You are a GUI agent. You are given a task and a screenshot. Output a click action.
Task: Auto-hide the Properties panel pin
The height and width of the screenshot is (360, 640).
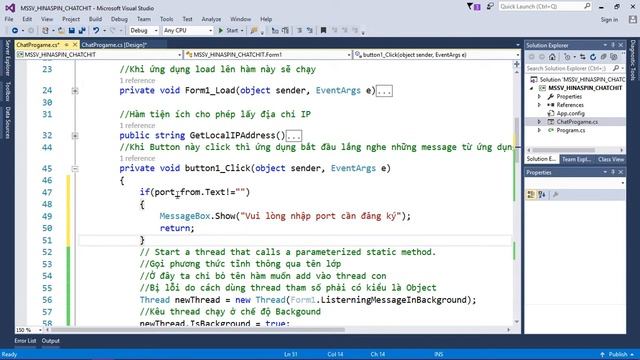[x=613, y=172]
